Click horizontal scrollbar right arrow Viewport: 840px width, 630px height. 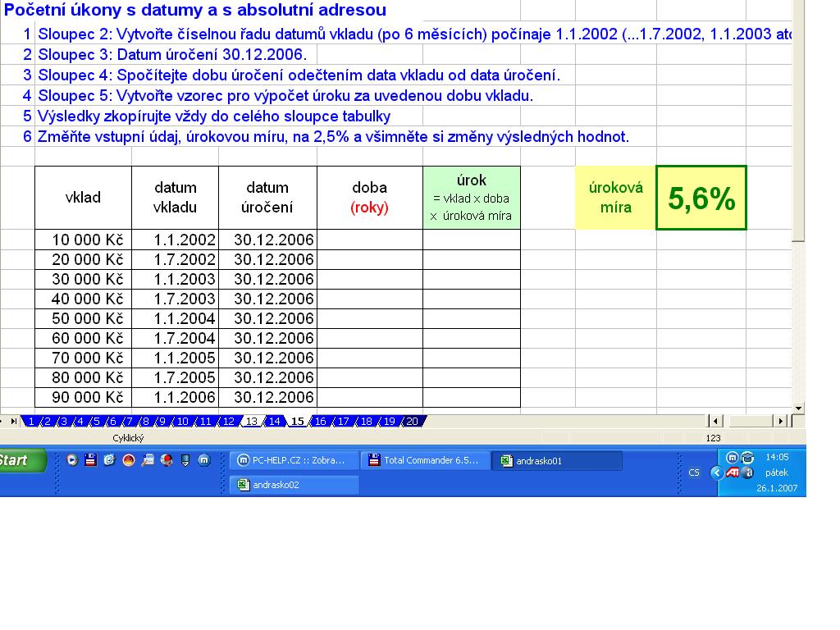pos(781,421)
